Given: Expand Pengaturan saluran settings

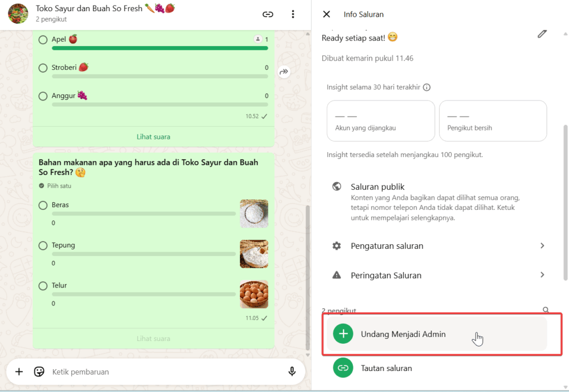Looking at the screenshot, I should (x=439, y=246).
